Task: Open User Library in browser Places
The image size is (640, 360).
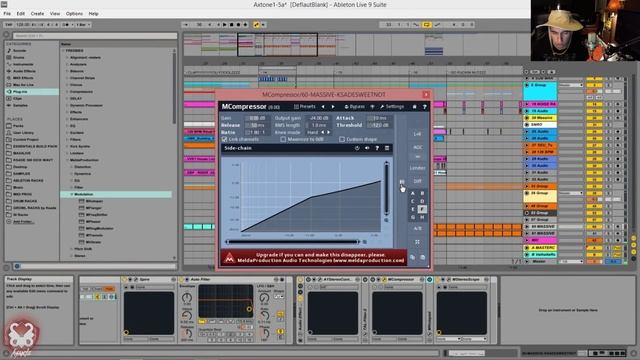Action: tap(23, 133)
